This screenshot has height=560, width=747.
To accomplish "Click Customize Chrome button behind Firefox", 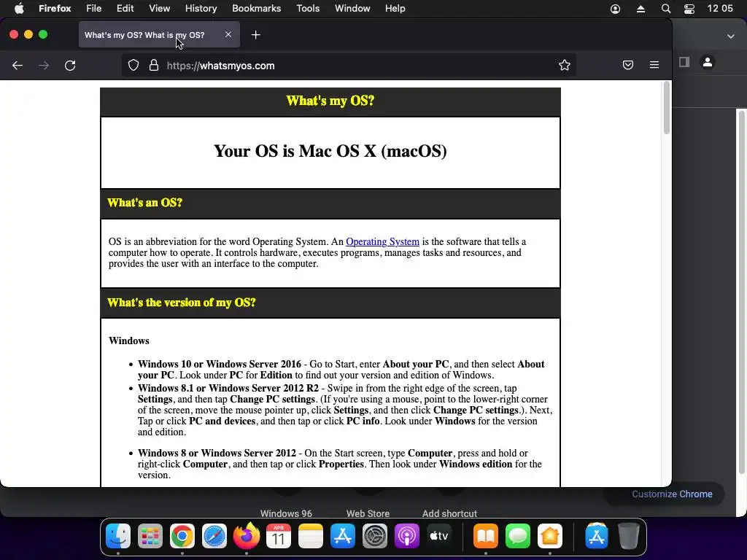I will [672, 494].
